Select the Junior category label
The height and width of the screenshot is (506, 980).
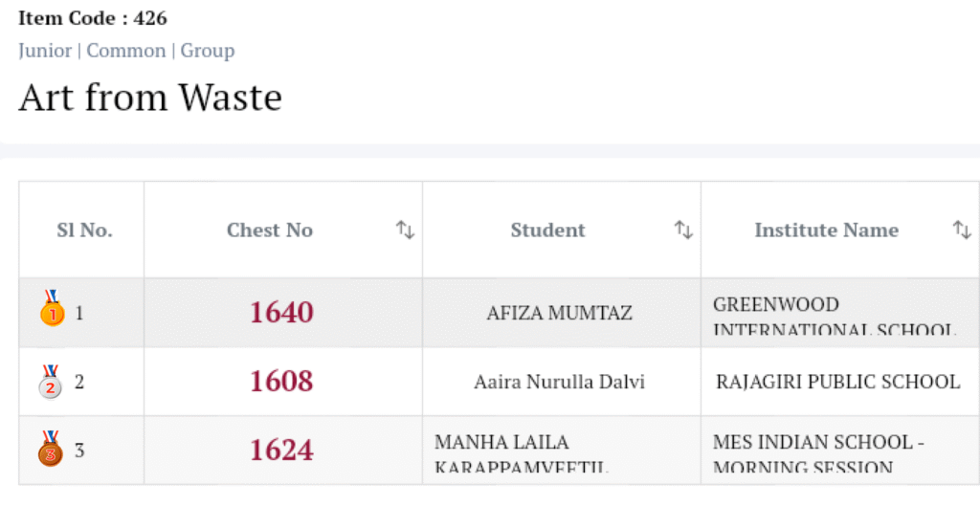coord(45,51)
